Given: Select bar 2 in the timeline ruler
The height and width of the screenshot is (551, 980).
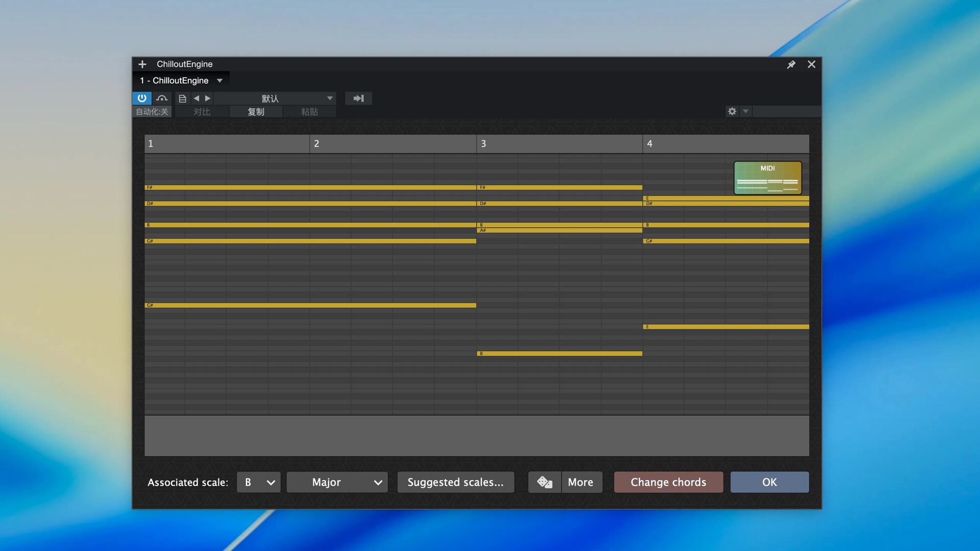Looking at the screenshot, I should click(393, 144).
